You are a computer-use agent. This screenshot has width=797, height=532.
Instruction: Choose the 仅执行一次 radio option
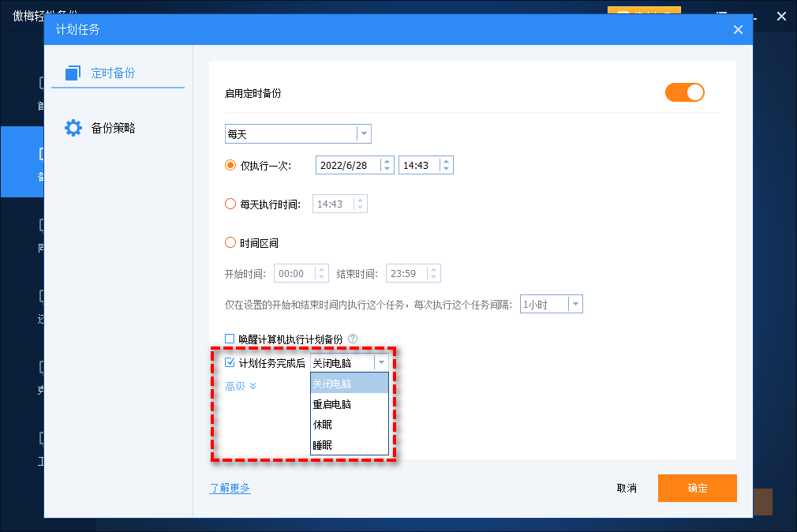(x=230, y=165)
